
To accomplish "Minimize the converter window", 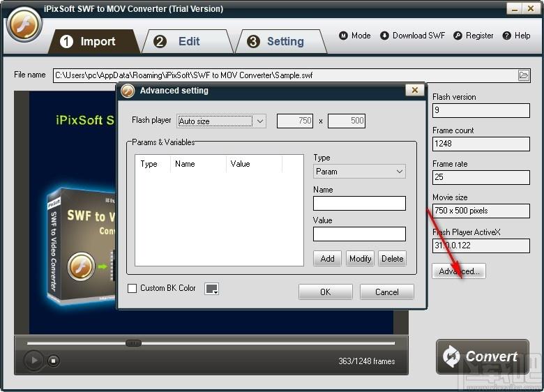I will pyautogui.click(x=514, y=8).
